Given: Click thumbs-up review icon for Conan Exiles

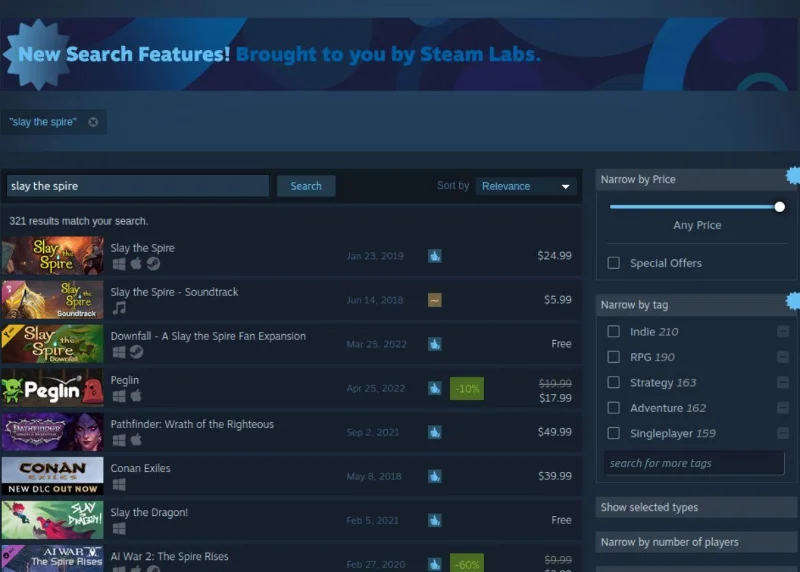Looking at the screenshot, I should point(435,476).
